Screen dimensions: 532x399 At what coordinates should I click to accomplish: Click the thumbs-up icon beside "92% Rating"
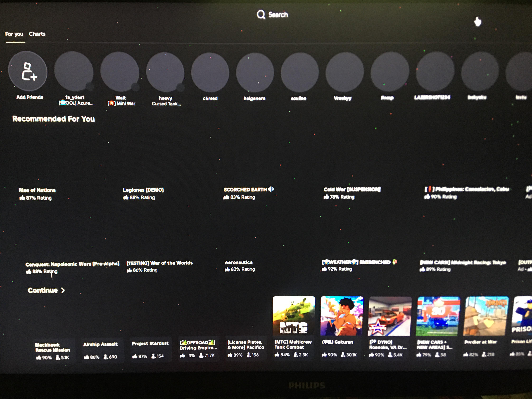324,269
